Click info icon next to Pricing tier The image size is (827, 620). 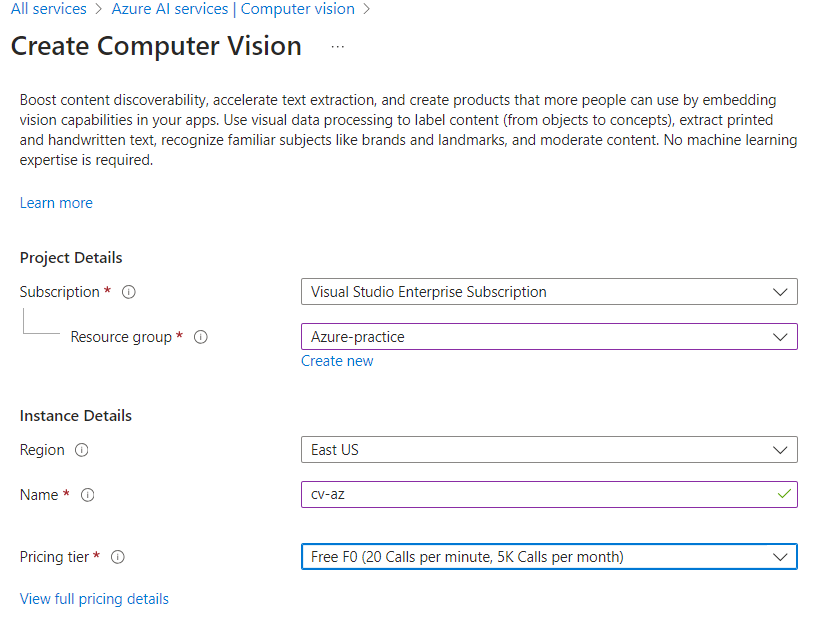click(x=118, y=557)
